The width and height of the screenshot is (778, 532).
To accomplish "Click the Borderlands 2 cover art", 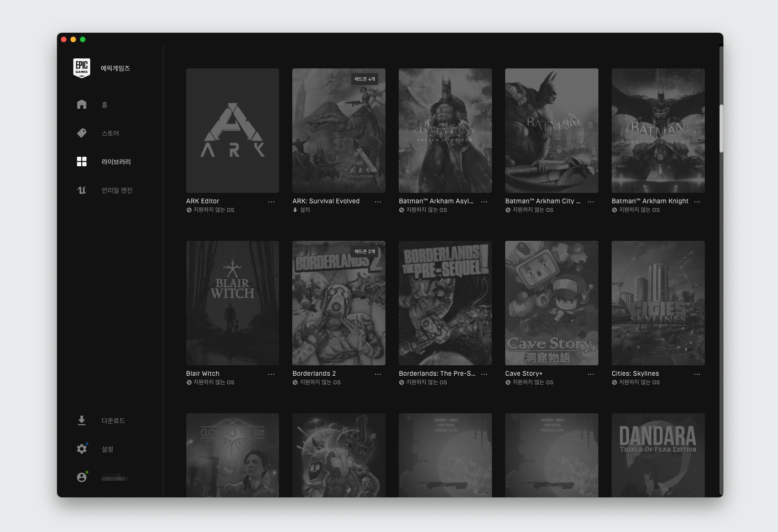I will [x=339, y=303].
